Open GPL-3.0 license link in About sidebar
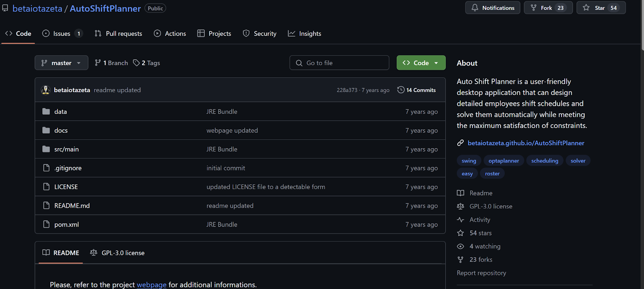Image resolution: width=644 pixels, height=289 pixels. click(491, 206)
